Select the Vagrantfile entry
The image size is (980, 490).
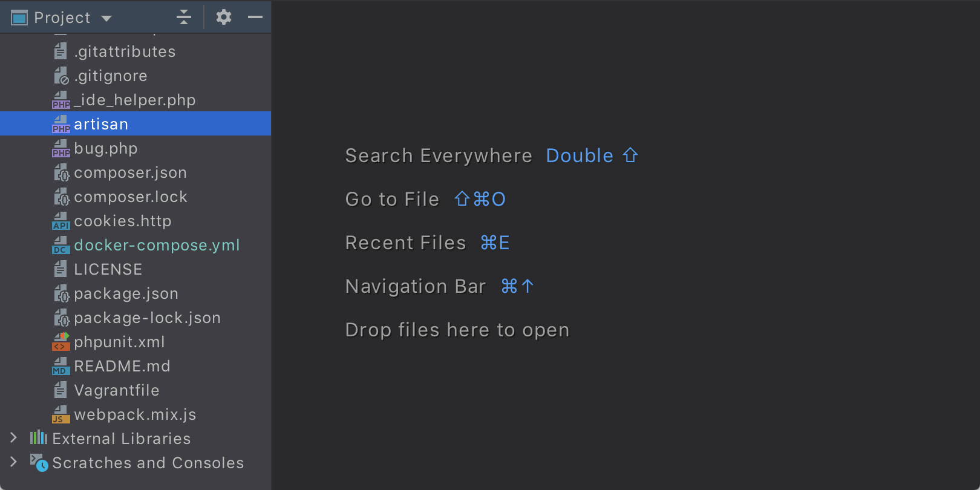point(117,391)
